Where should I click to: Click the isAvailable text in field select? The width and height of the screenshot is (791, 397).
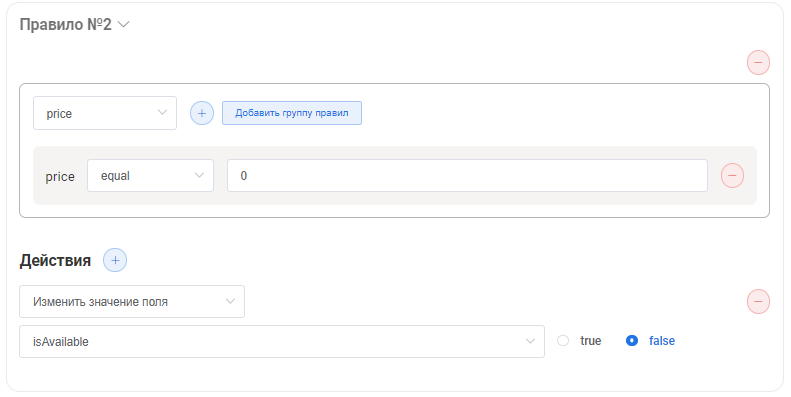pos(61,342)
